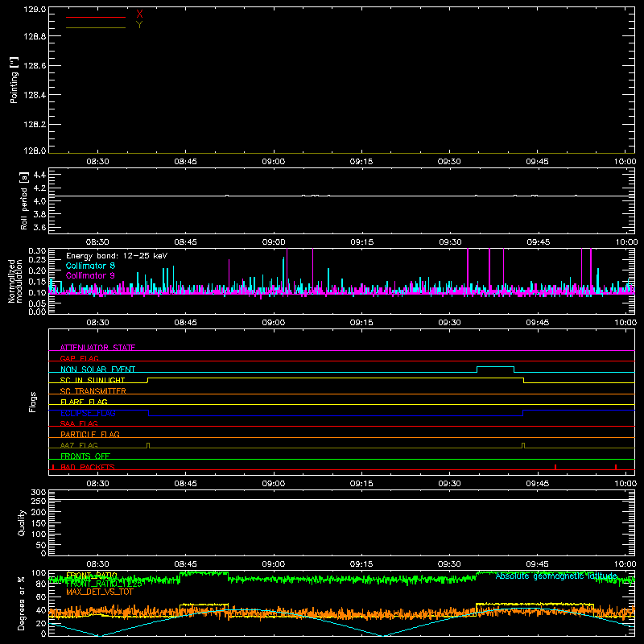Screen dimensions: 644x644
Task: Click the 60 tick on Degrees axis
Action: point(41,597)
